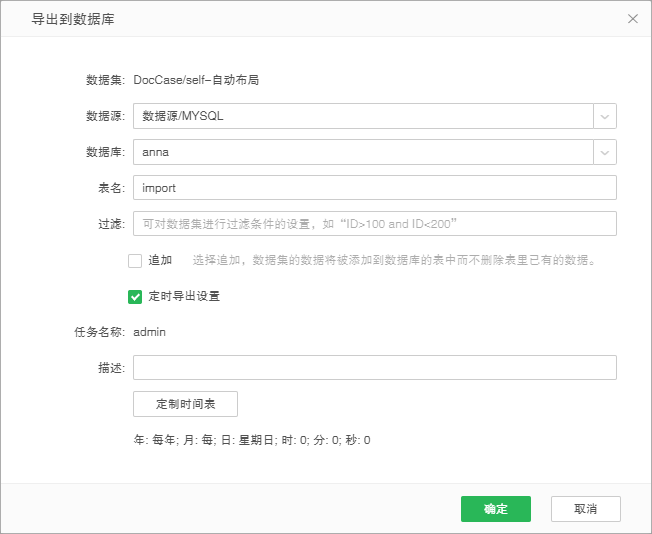Click the 描述 text input
The height and width of the screenshot is (534, 652).
click(375, 368)
